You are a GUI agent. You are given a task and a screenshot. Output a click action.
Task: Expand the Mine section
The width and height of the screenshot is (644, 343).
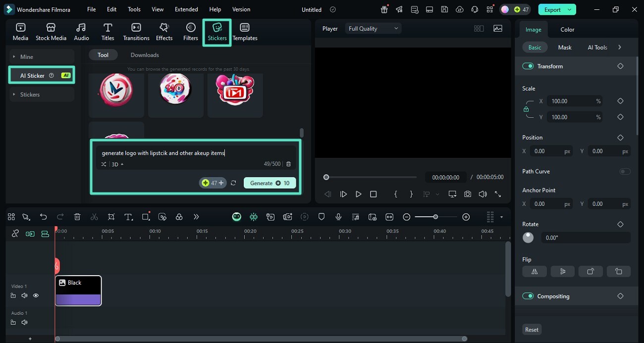click(x=42, y=56)
